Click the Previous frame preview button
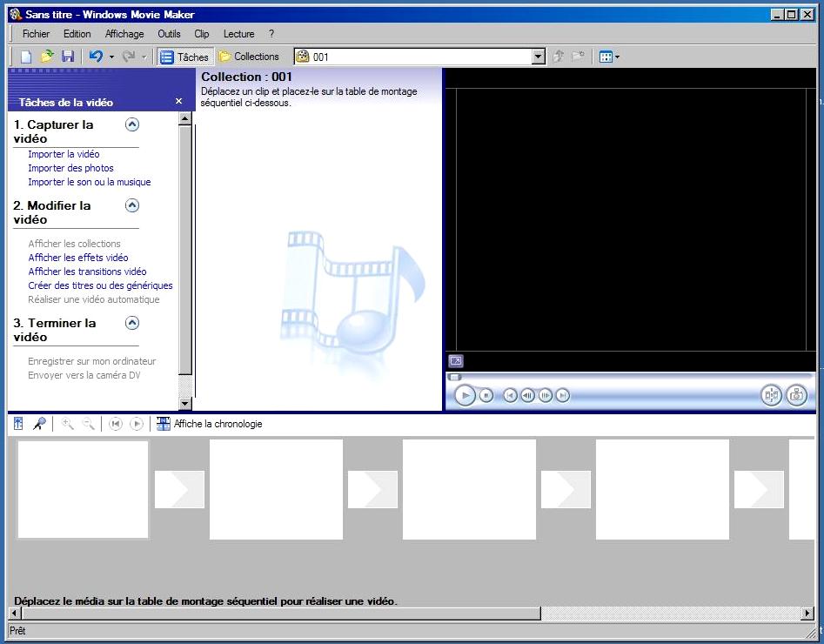Screen dimensions: 824x644 (527, 395)
